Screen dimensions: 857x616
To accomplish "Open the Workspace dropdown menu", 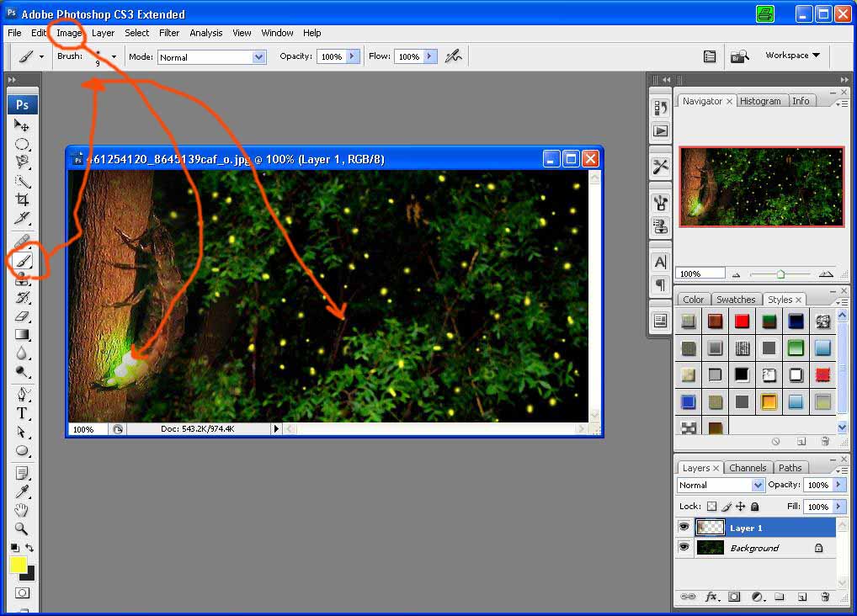I will point(792,56).
